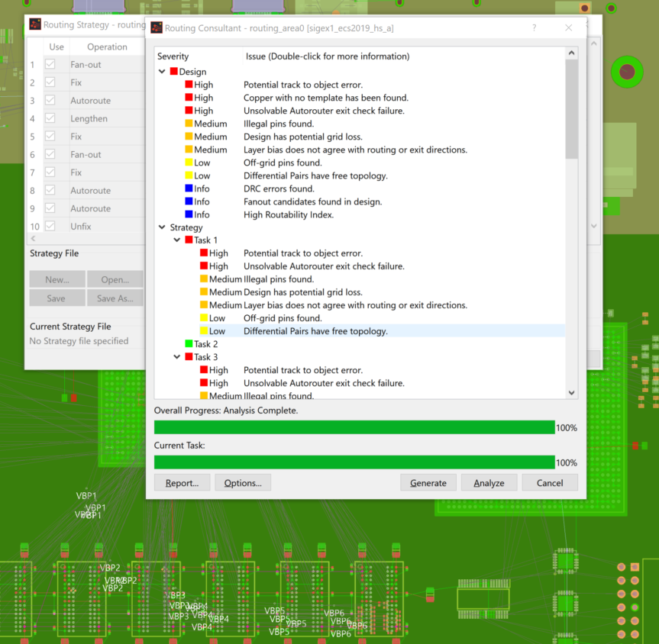Open help via the question mark icon

coord(534,27)
